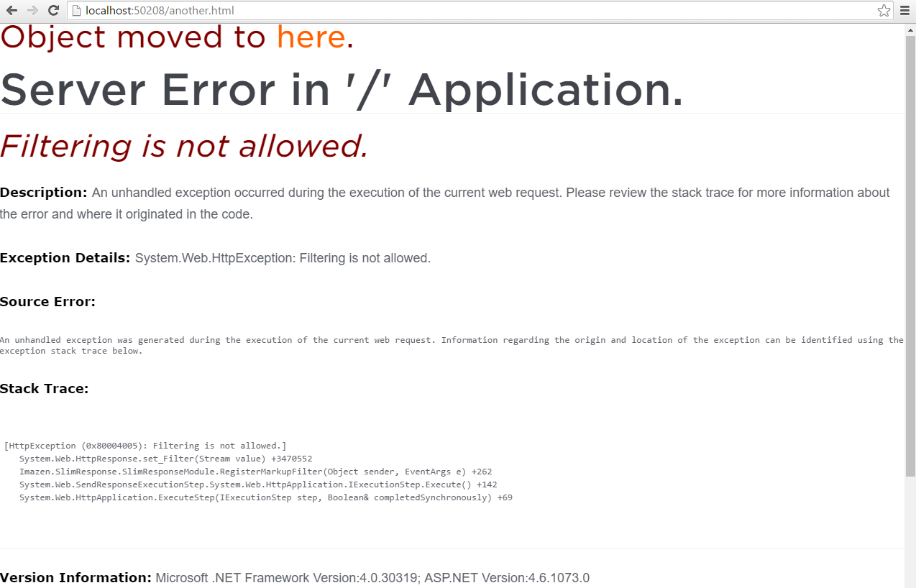Click the 'Imazen.SlimResponse.SlimResponseModule.RegisterMarkupFilter' line
Image resolution: width=916 pixels, height=588 pixels.
click(256, 472)
